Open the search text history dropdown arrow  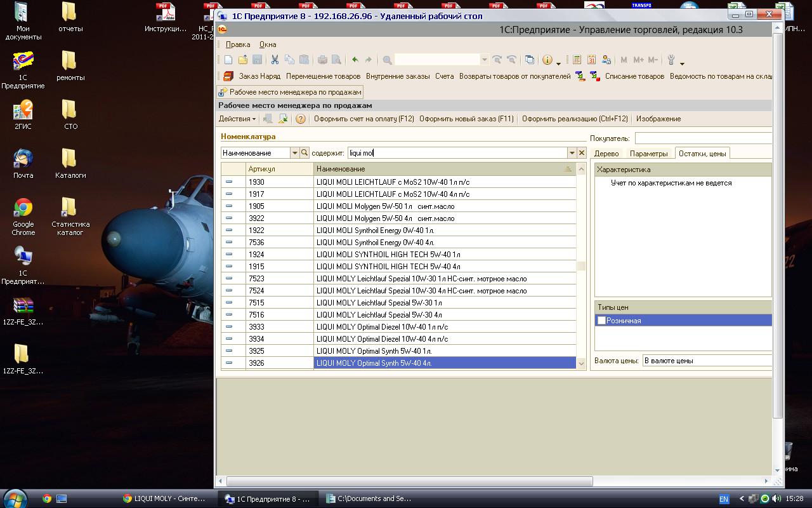pyautogui.click(x=572, y=153)
